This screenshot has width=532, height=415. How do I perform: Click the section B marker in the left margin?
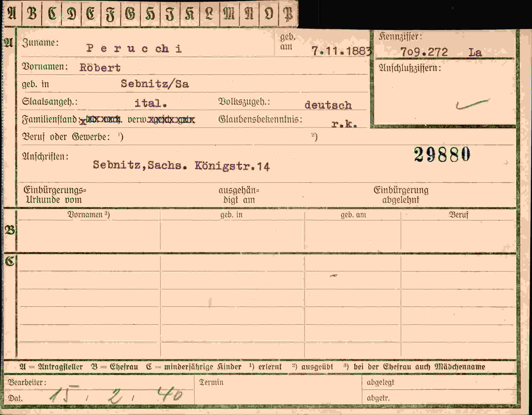coord(10,230)
